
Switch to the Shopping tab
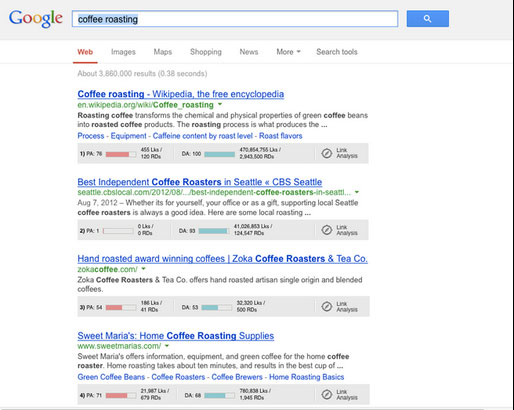click(x=206, y=52)
